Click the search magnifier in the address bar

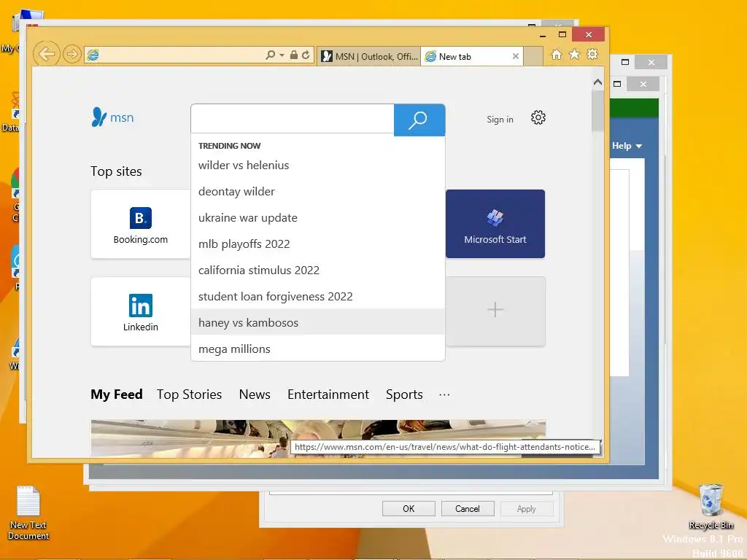click(x=270, y=55)
